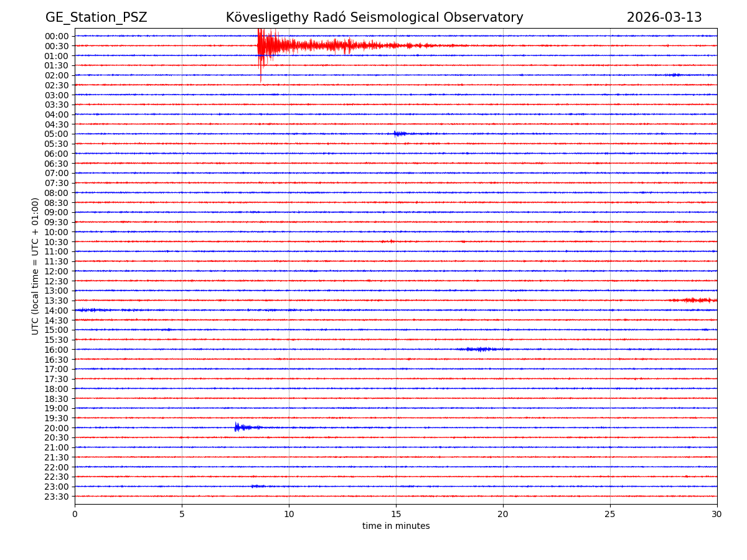Click the 18:00 row time label
This screenshot has height=560, width=747.
[57, 389]
